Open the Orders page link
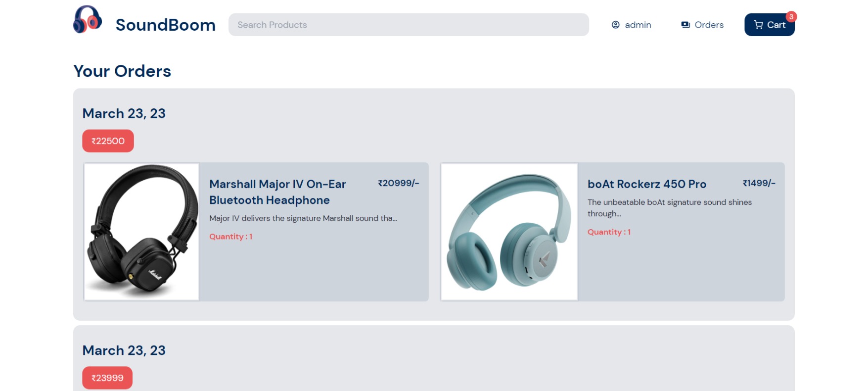Screen dimensions: 868x391 pos(702,25)
